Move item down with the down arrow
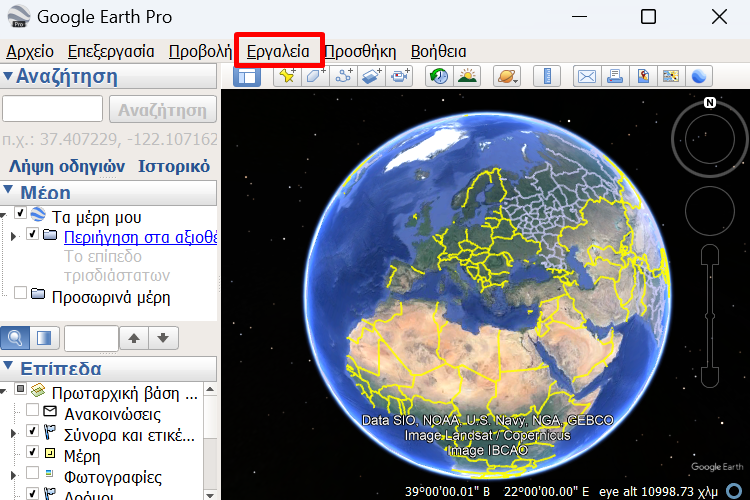Image resolution: width=750 pixels, height=500 pixels. (163, 338)
